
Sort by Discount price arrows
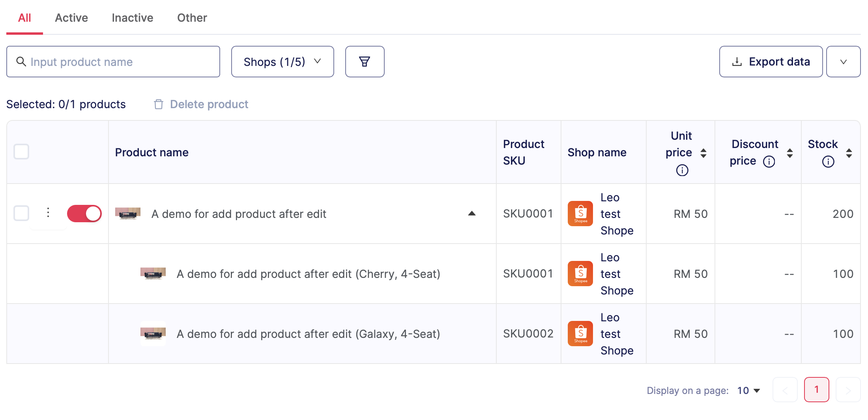[x=790, y=153]
